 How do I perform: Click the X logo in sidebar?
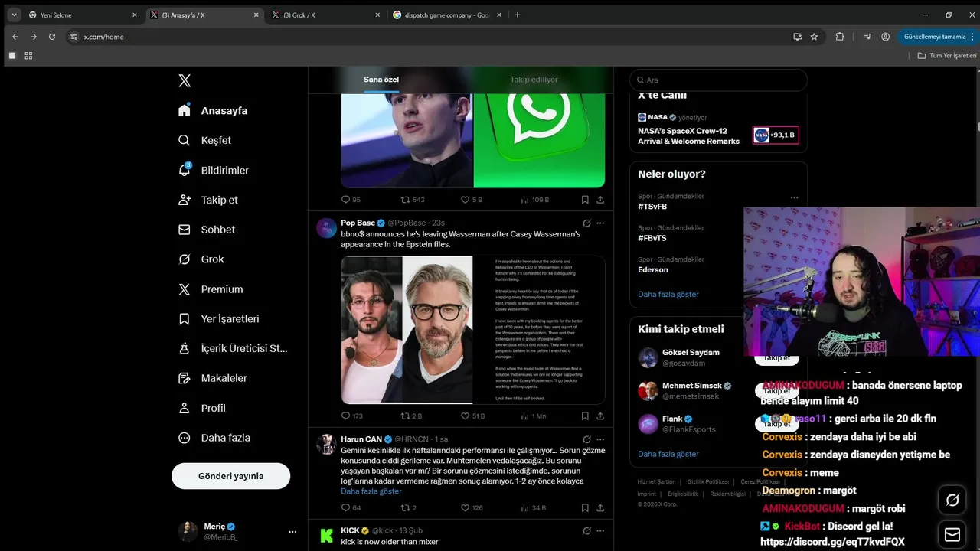pos(185,81)
